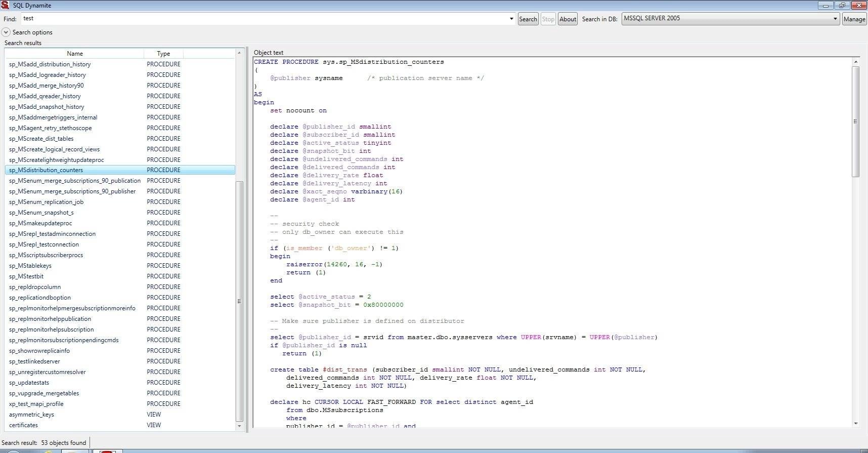This screenshot has width=868, height=453.
Task: Select sp_MSenum_replication_job row
Action: (120, 202)
